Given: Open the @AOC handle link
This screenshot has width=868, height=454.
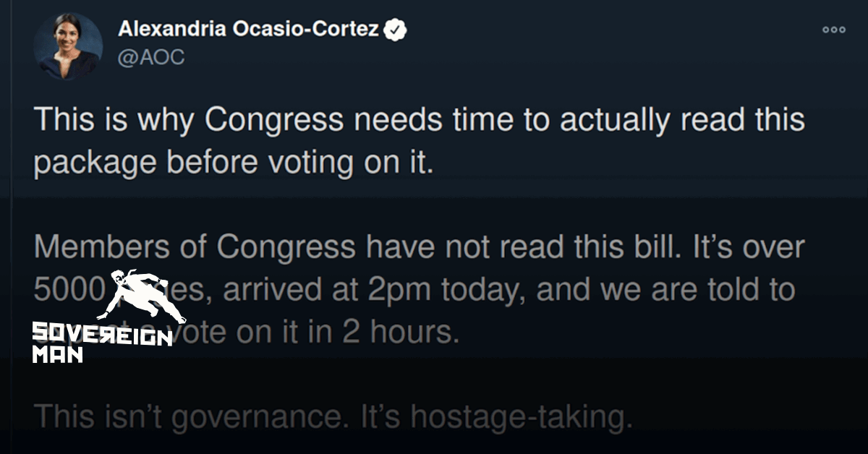Looking at the screenshot, I should (150, 57).
